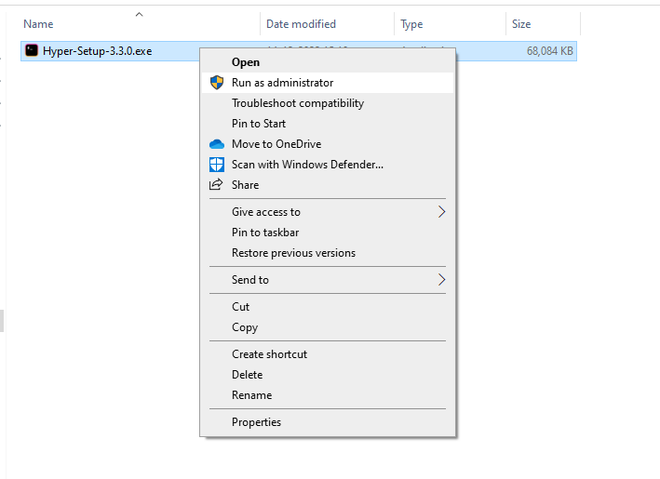Select Troubleshoot compatibility
660x479 pixels.
pos(298,103)
